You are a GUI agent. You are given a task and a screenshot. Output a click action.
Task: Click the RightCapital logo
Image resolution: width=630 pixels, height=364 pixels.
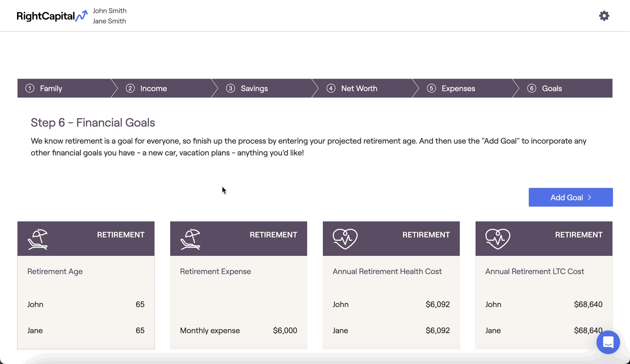click(52, 16)
